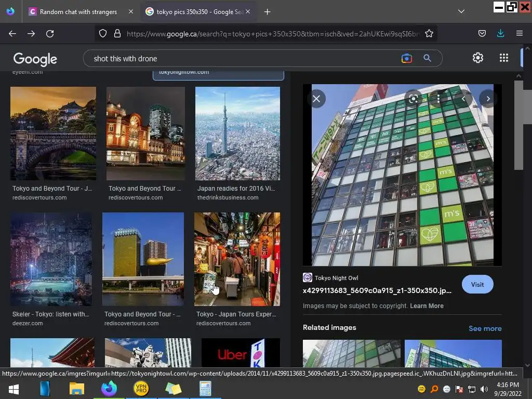Open the red temple roof thumbnail
Screen dimensions: 532x399
(52, 353)
